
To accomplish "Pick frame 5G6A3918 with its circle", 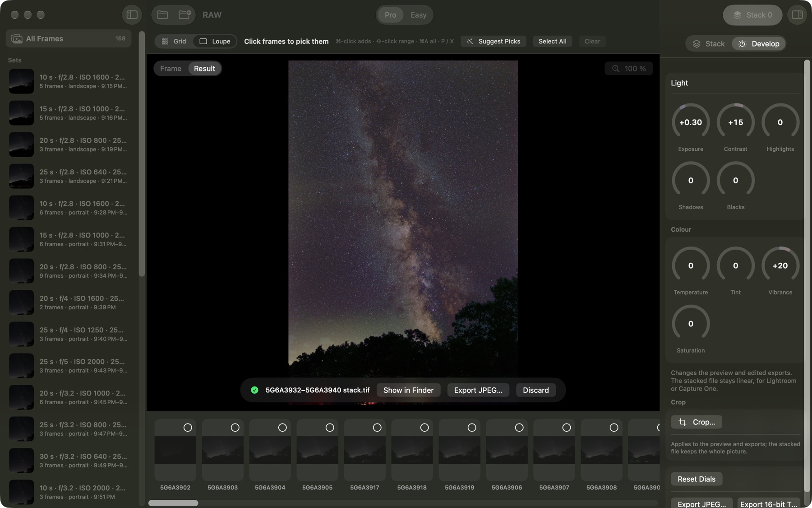I will 424,428.
